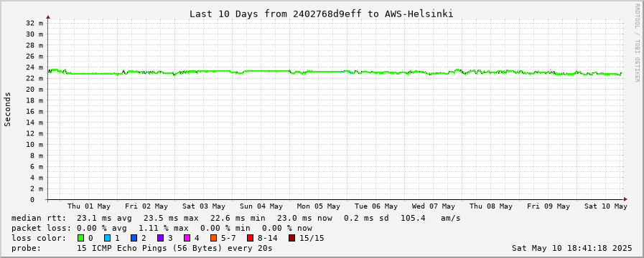Click the probe description ICMP Echo Pings text
The height and width of the screenshot is (258, 644).
[174, 248]
